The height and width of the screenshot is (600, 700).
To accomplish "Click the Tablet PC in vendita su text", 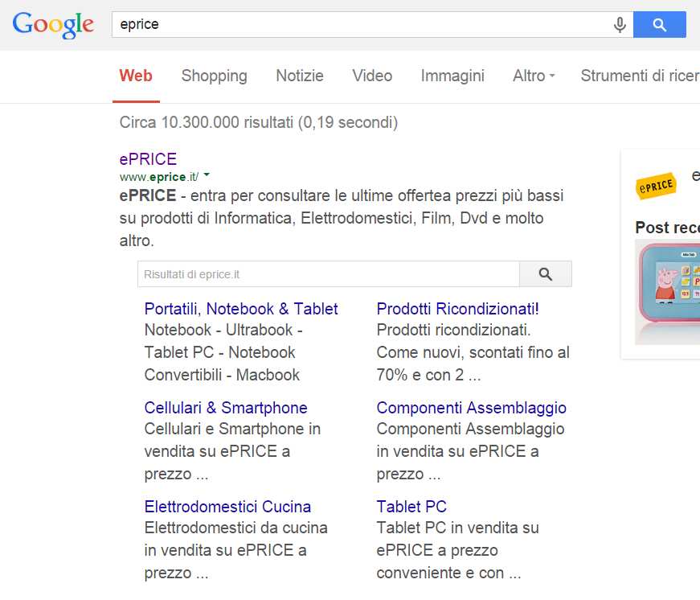I will pos(457,550).
